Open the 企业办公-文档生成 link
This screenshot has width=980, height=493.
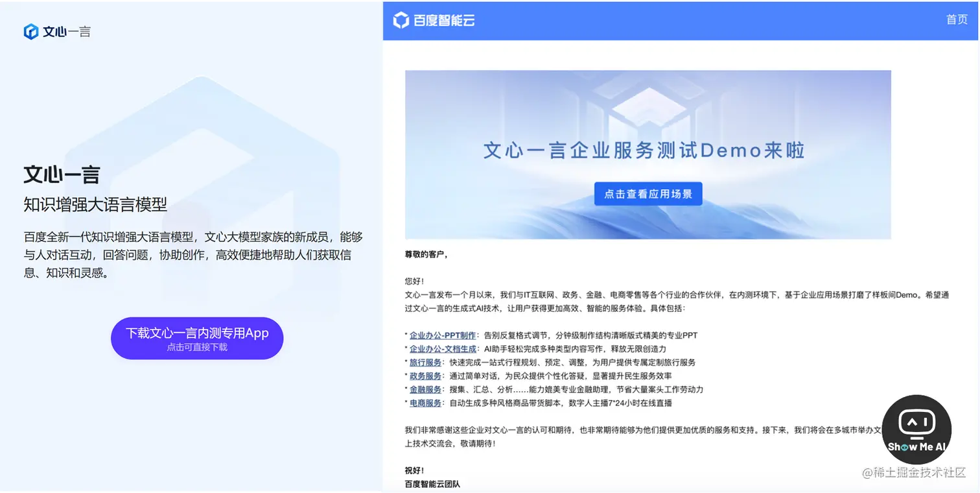[x=443, y=349]
